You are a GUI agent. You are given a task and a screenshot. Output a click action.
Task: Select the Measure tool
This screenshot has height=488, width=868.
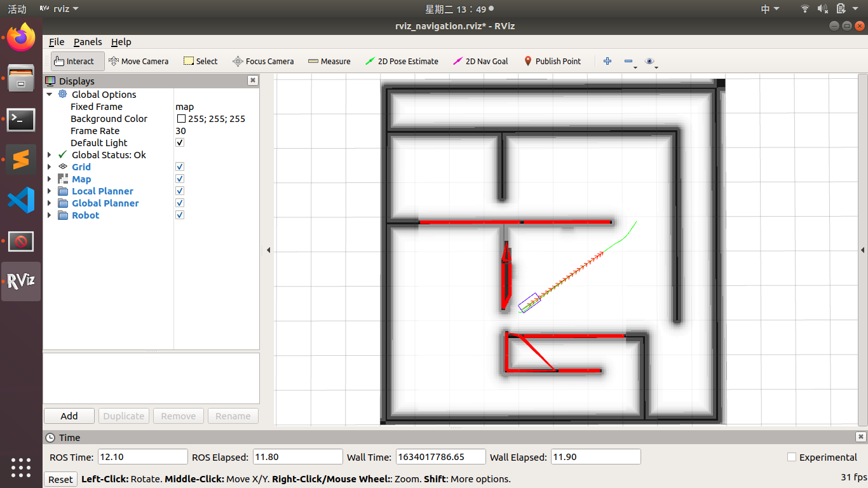pyautogui.click(x=329, y=61)
